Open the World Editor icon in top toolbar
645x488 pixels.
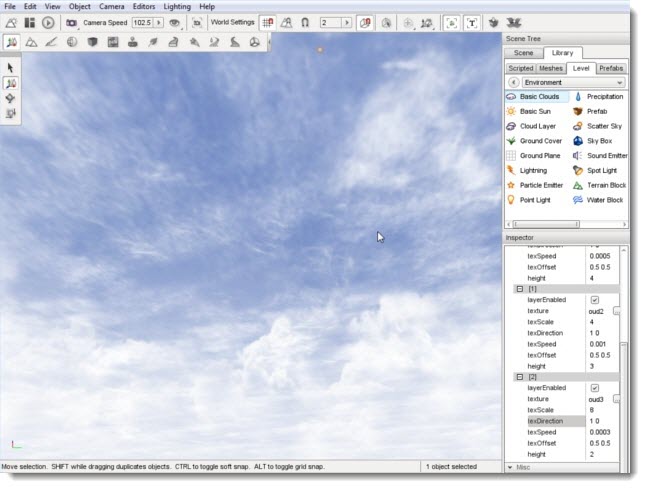[11, 23]
